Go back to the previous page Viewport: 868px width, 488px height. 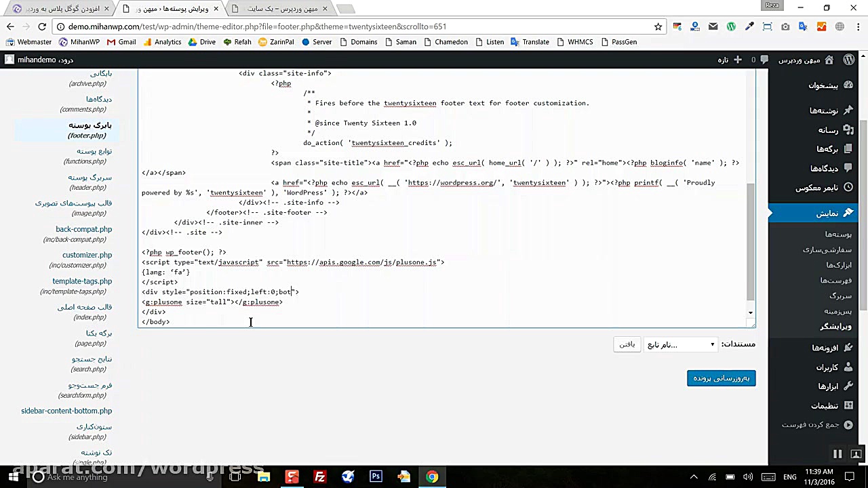(x=10, y=26)
